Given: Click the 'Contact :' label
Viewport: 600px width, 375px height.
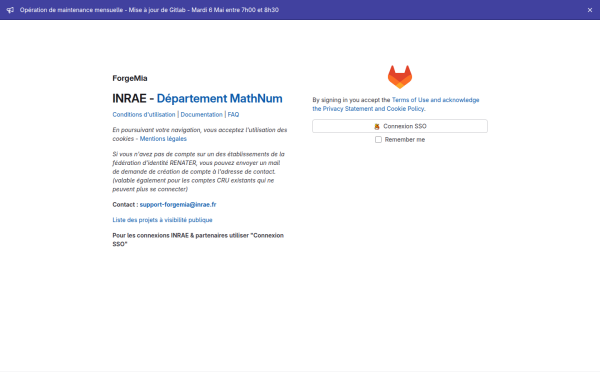Looking at the screenshot, I should (x=125, y=204).
